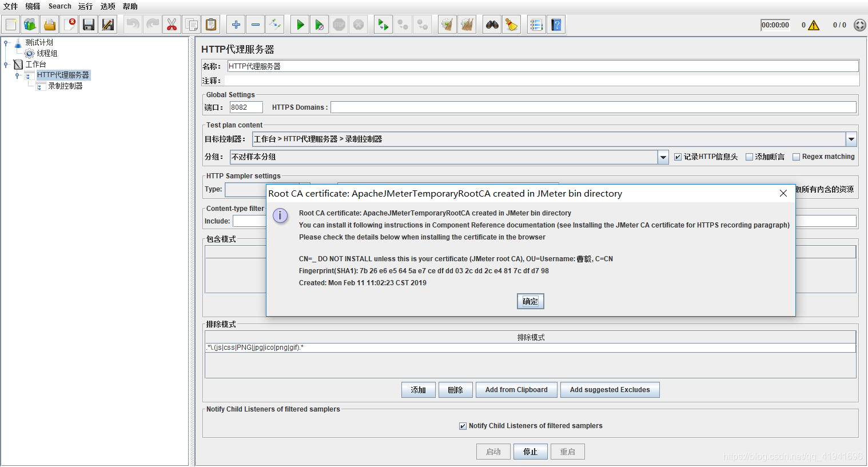Open the 目标控制器 dropdown arrow
The width and height of the screenshot is (868, 467).
tap(851, 139)
